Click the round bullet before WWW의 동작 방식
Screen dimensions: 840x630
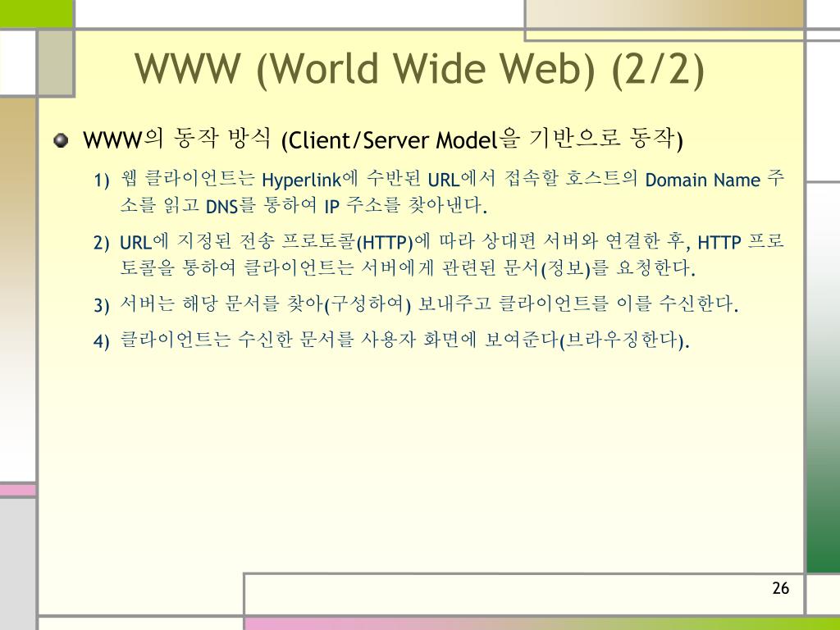point(61,139)
